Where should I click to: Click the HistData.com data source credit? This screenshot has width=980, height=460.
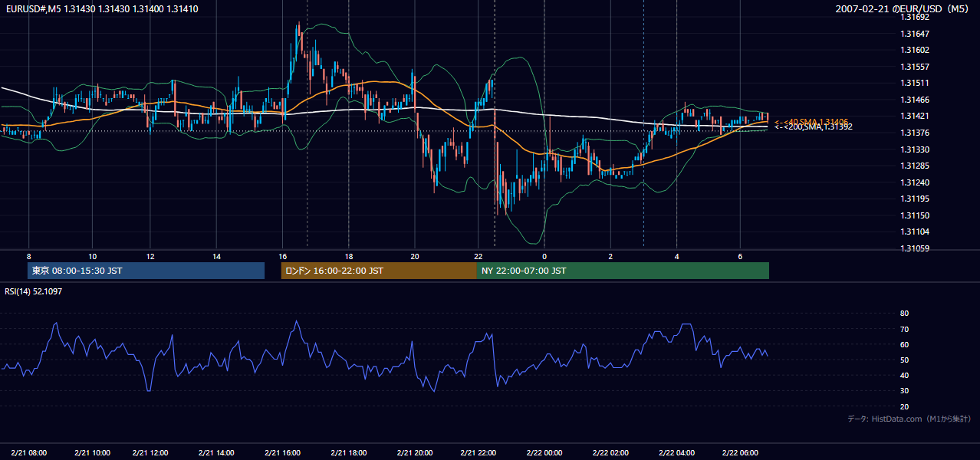pos(909,419)
